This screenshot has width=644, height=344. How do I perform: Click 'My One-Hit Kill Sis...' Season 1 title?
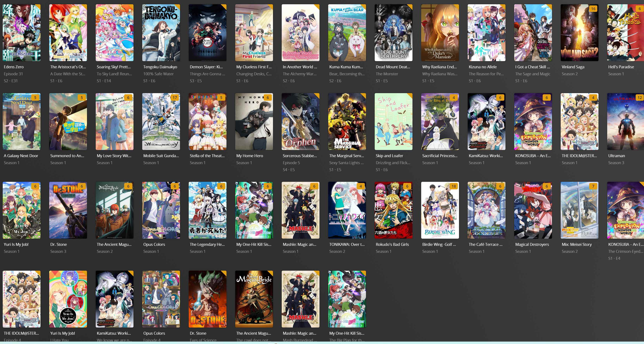click(254, 244)
